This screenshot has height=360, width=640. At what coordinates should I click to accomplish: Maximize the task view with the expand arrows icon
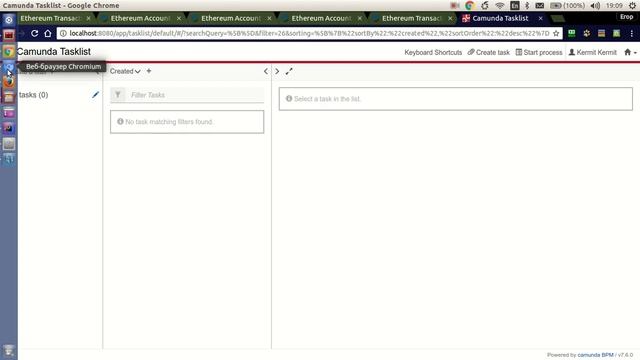coord(289,71)
